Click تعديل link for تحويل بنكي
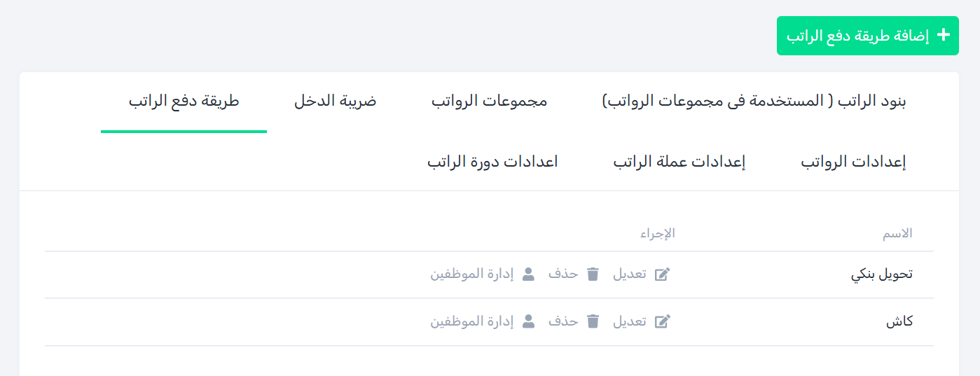Viewport: 980px width, 376px height. point(630,274)
